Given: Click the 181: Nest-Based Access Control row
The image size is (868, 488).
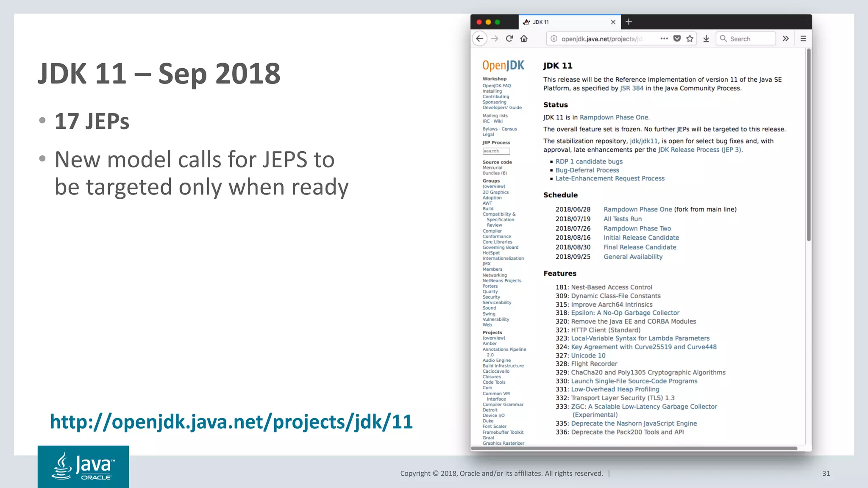Looking at the screenshot, I should click(x=604, y=287).
